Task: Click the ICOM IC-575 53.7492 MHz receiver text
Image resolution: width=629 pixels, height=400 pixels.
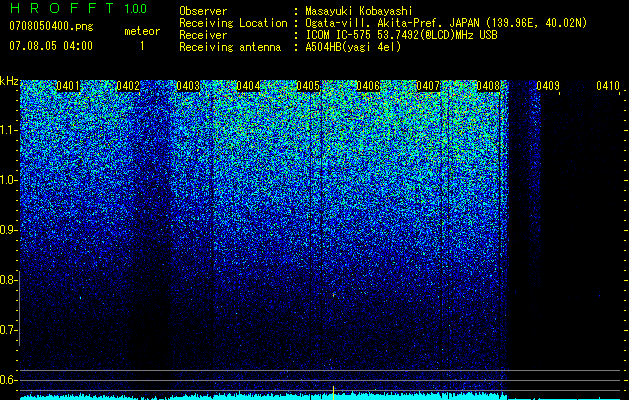Action: tap(401, 35)
